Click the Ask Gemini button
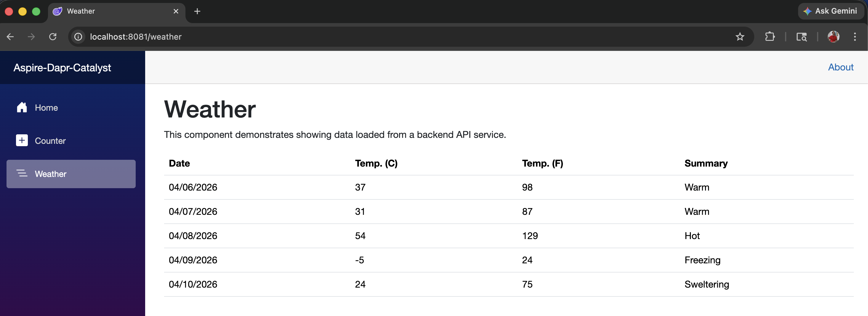The image size is (868, 316). pos(831,11)
